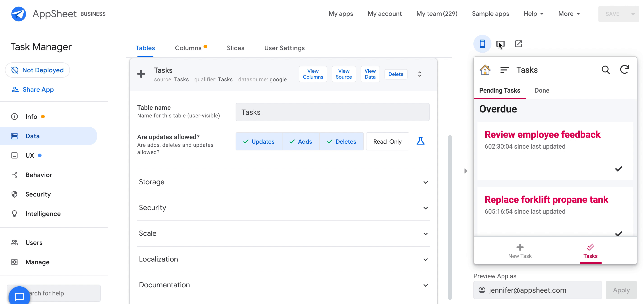Click the experimental flask icon
Screen dimensions: 644x304
click(x=420, y=141)
